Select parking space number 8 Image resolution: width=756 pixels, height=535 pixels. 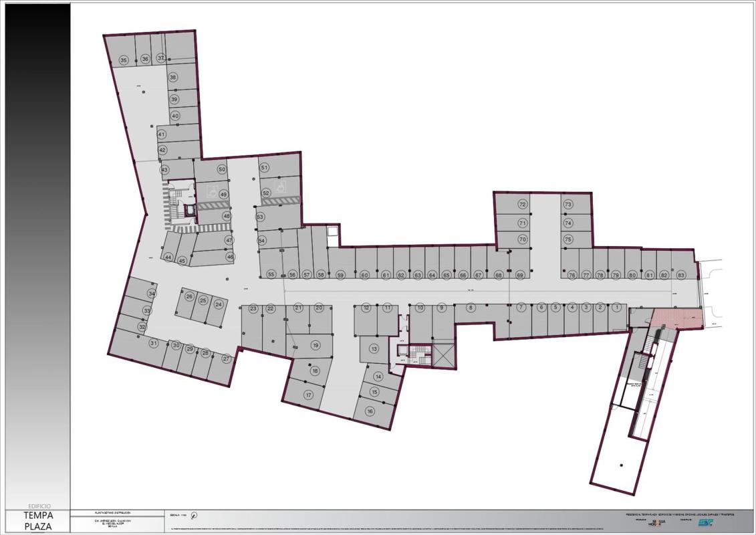pos(471,308)
